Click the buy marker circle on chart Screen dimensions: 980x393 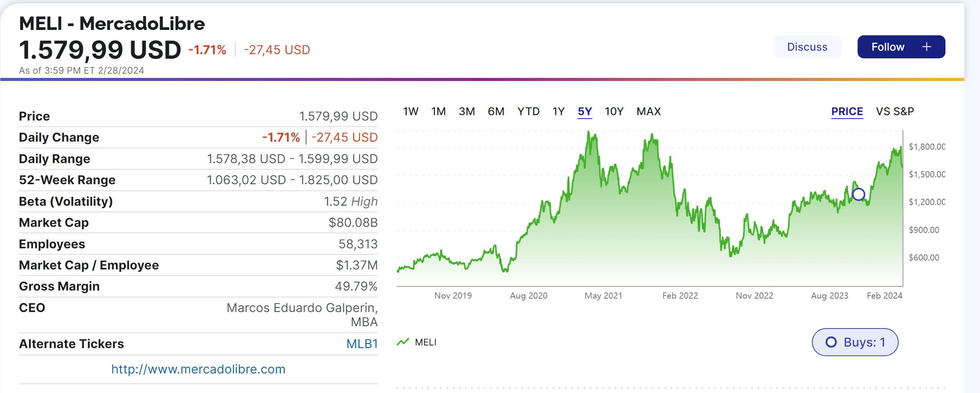pos(859,194)
